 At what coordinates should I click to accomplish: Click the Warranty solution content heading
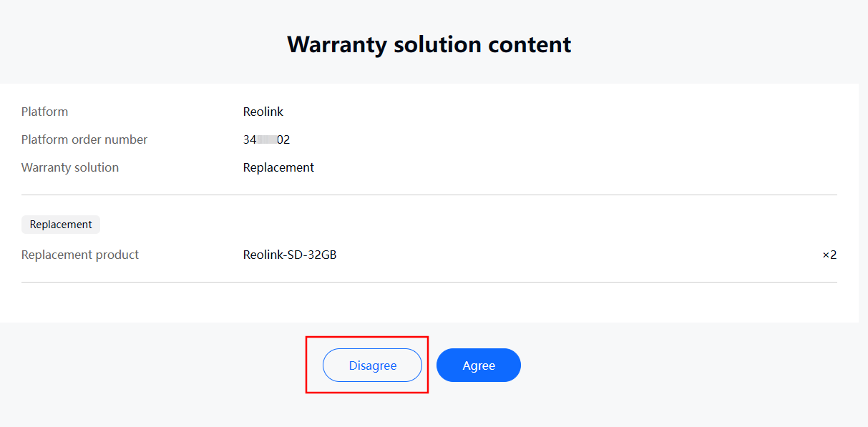click(x=429, y=44)
